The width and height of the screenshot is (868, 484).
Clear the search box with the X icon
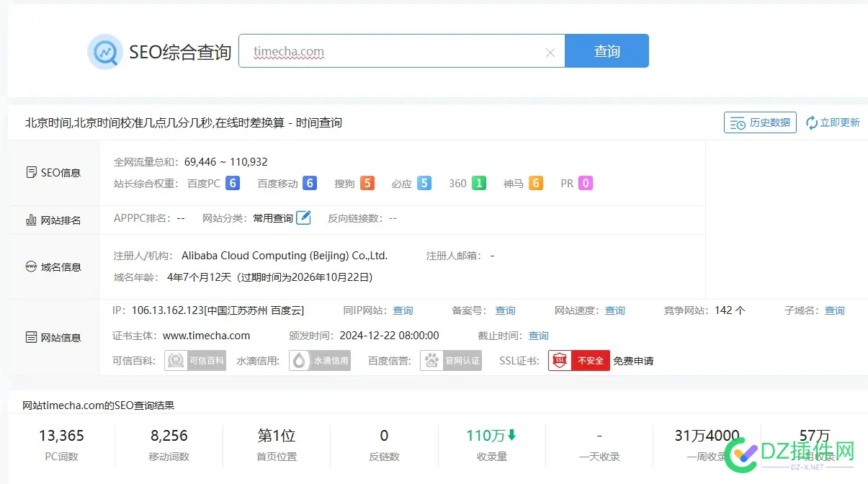pyautogui.click(x=550, y=52)
